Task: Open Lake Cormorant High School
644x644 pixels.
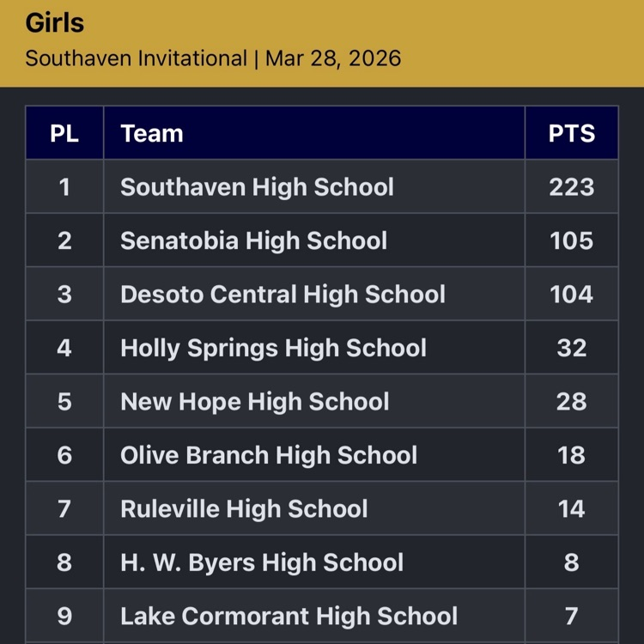Action: 289,617
